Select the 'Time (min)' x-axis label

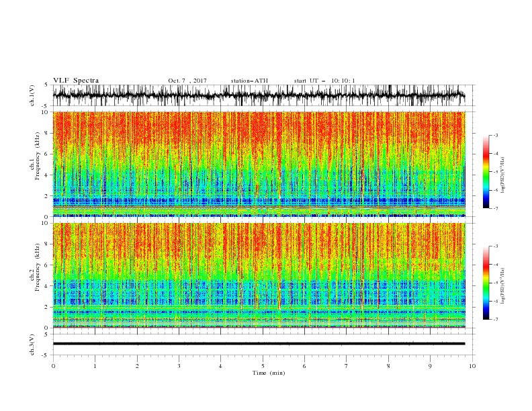point(269,373)
